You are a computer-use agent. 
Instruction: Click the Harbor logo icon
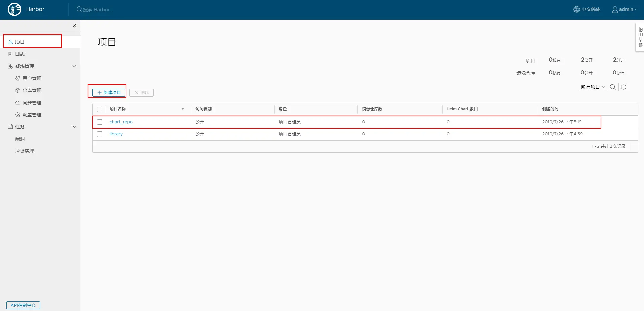pyautogui.click(x=14, y=9)
